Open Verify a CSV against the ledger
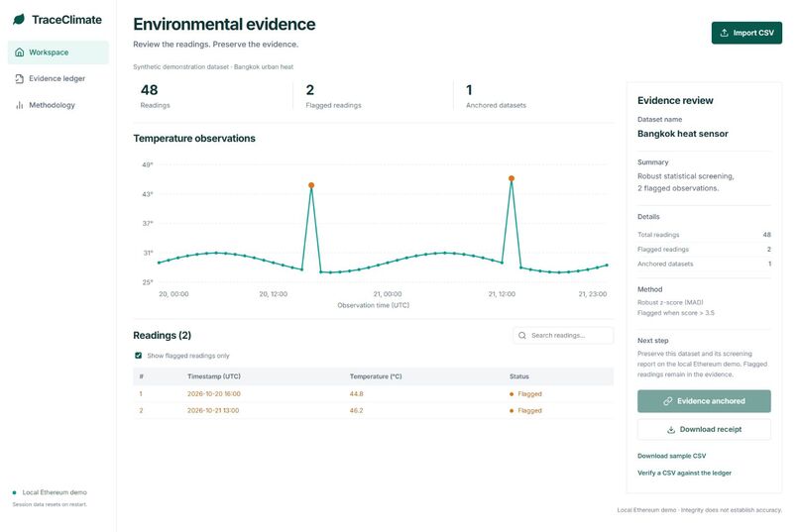 coord(684,473)
